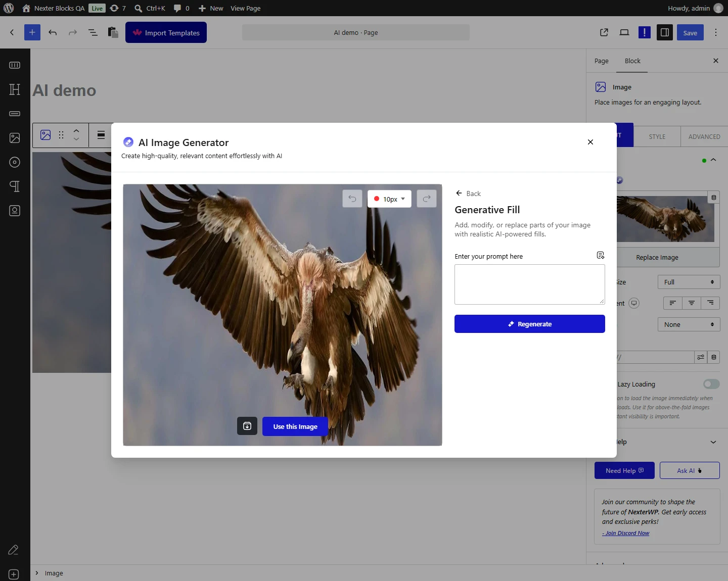Select the Image block icon in the left sidebar

[15, 138]
